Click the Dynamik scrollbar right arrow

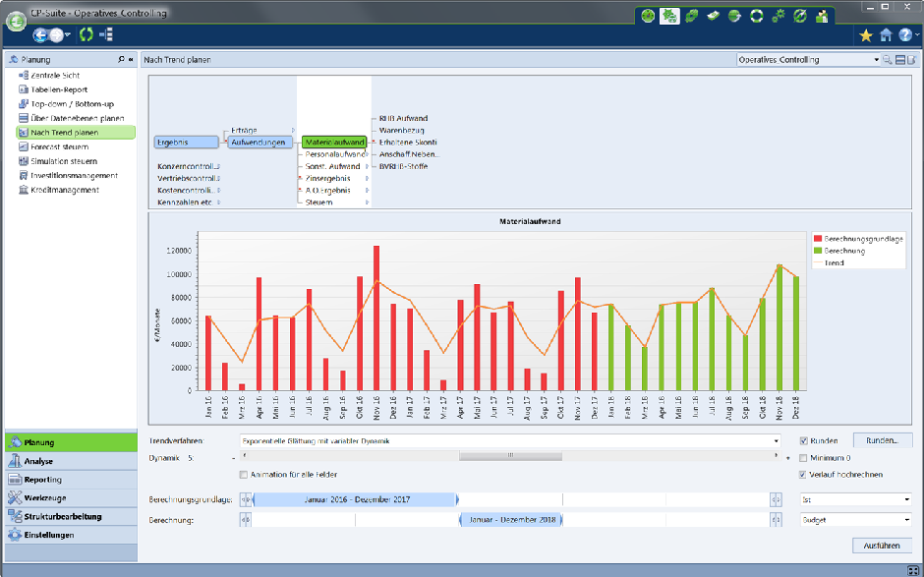tap(777, 455)
